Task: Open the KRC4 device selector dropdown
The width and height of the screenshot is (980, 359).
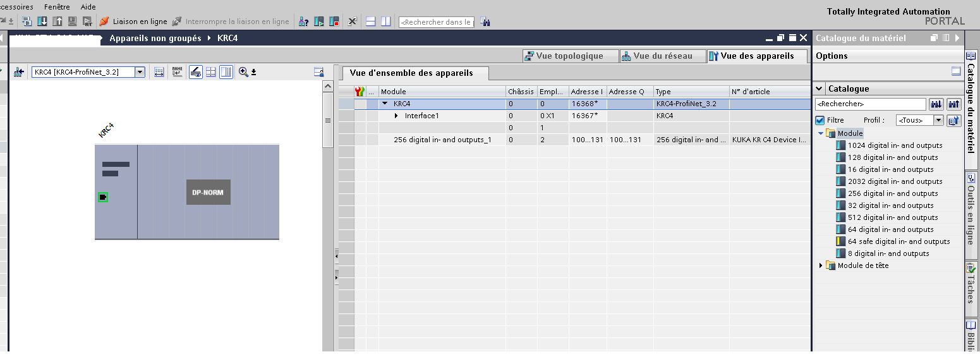Action: pos(140,72)
